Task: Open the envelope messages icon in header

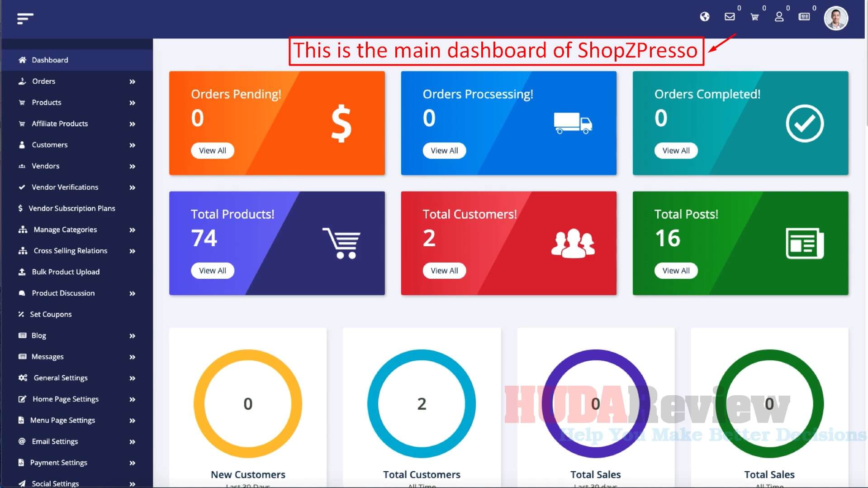Action: (729, 17)
